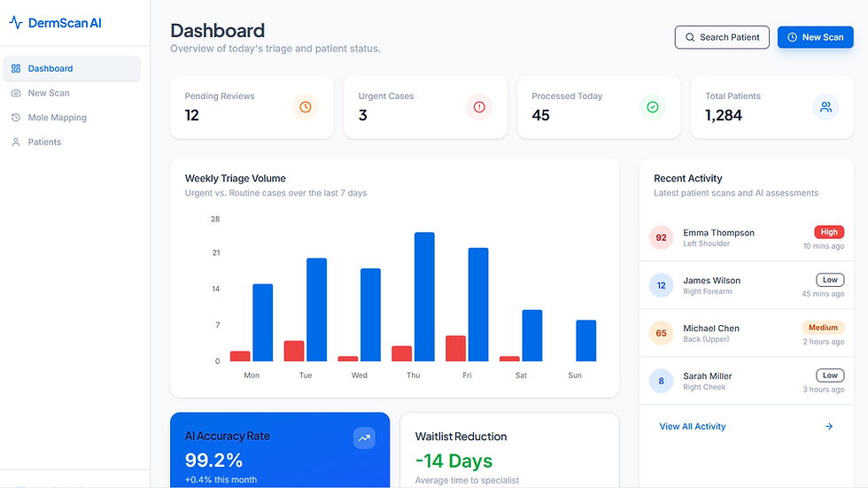Click the red alert icon on Urgent Cases
This screenshot has width=868, height=488.
click(x=479, y=107)
